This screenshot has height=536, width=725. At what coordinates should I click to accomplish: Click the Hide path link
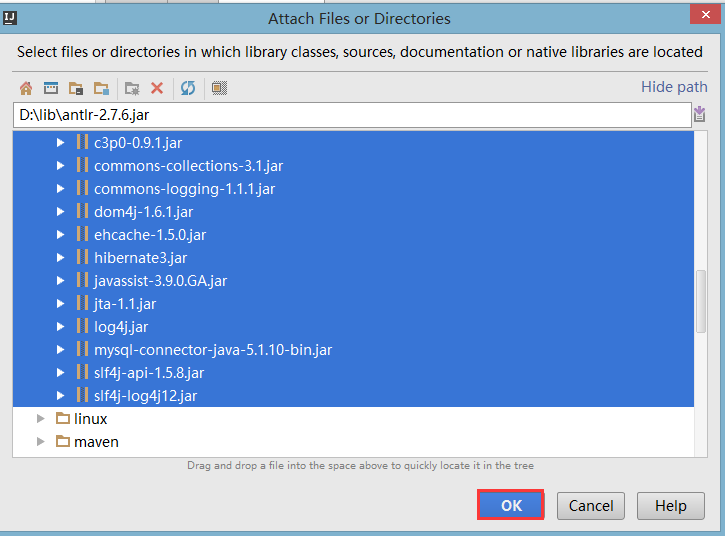(674, 87)
